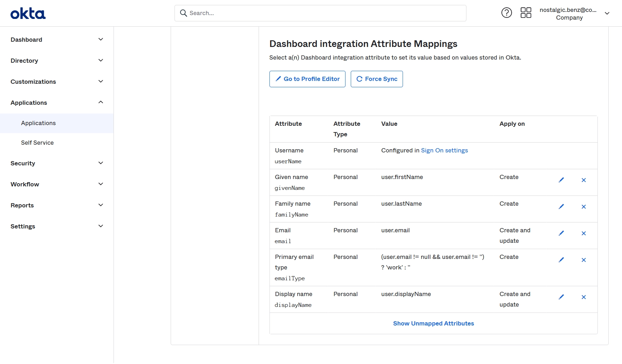This screenshot has width=622, height=364.
Task: Select Applications submenu item
Action: pyautogui.click(x=57, y=123)
